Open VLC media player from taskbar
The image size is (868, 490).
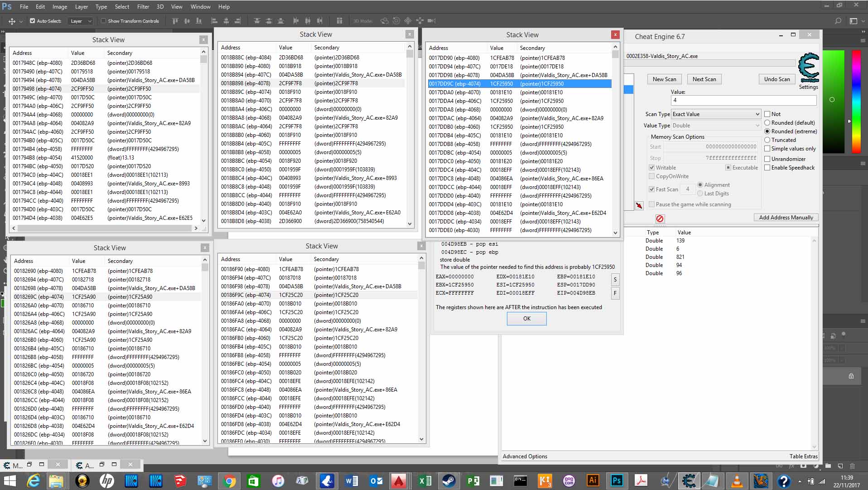[737, 480]
